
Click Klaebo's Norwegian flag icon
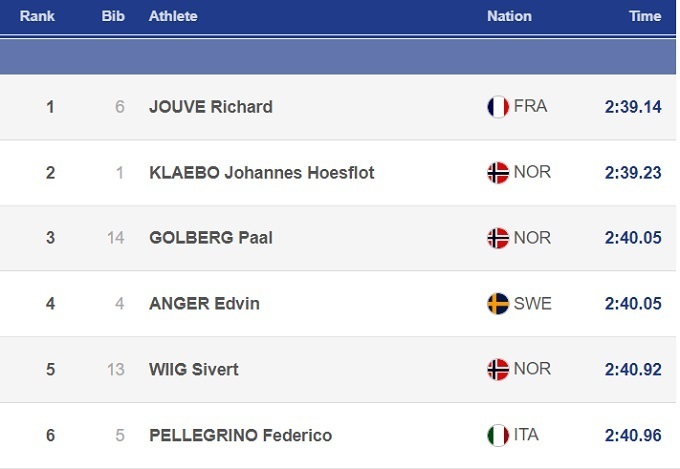pyautogui.click(x=497, y=173)
